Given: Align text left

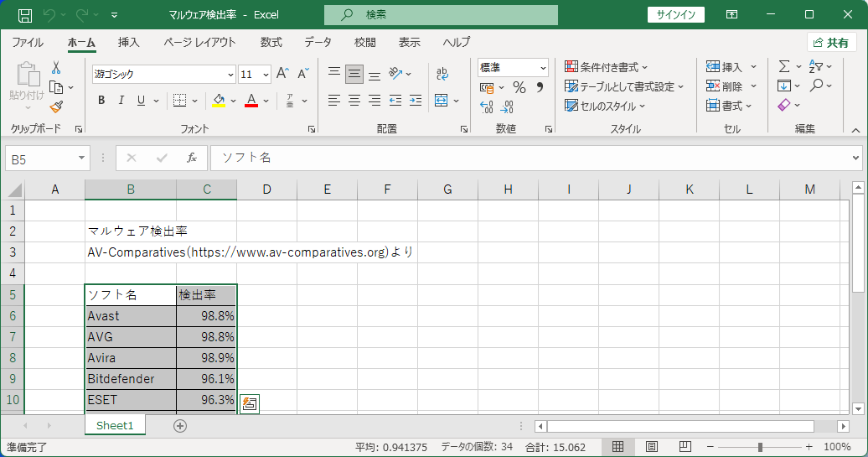Looking at the screenshot, I should pos(333,101).
